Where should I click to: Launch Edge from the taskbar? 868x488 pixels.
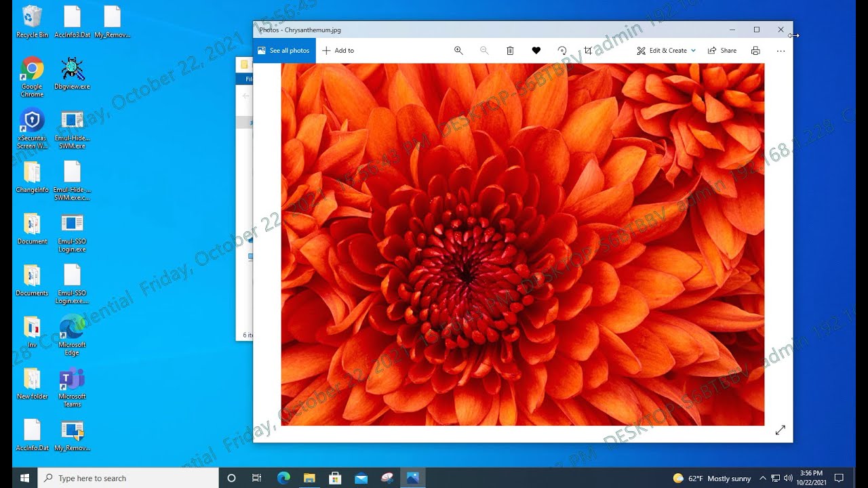pos(283,478)
